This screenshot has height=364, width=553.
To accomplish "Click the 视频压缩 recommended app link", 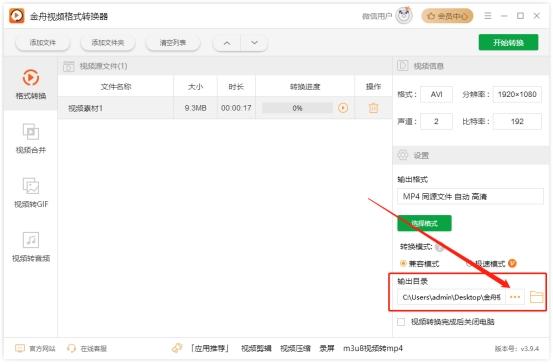I will click(x=295, y=349).
